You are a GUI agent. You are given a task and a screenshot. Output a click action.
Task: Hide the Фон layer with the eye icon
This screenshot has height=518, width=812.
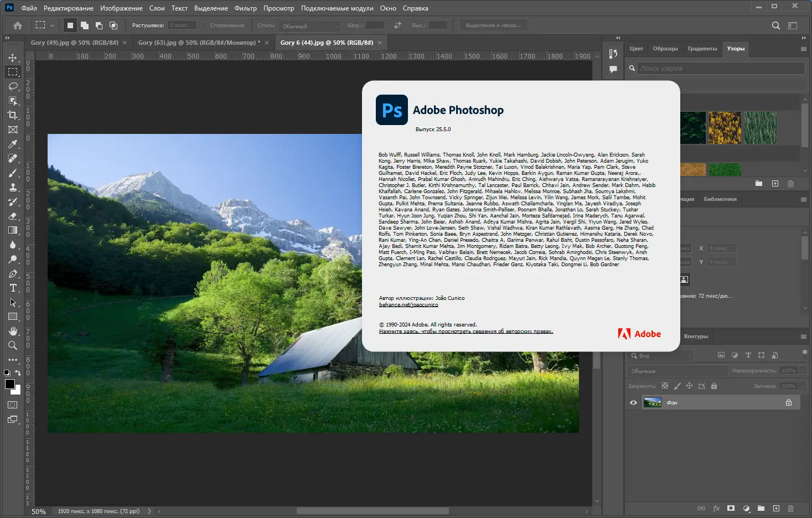coord(633,402)
